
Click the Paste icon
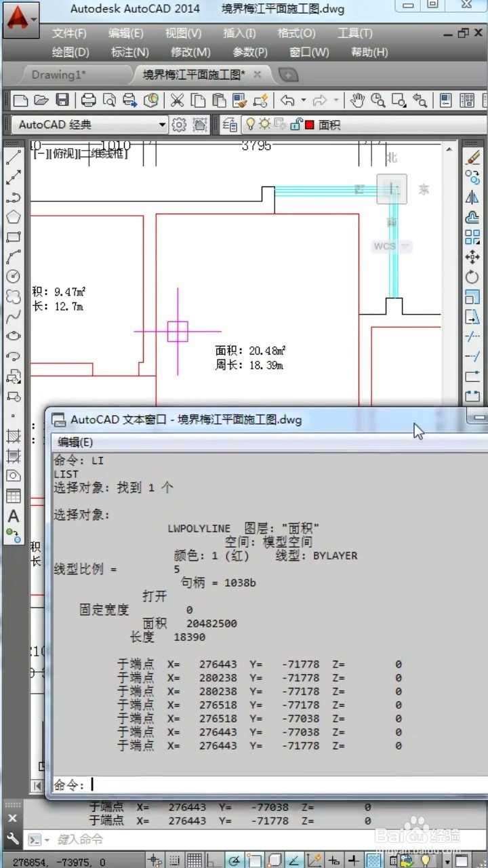[x=218, y=100]
